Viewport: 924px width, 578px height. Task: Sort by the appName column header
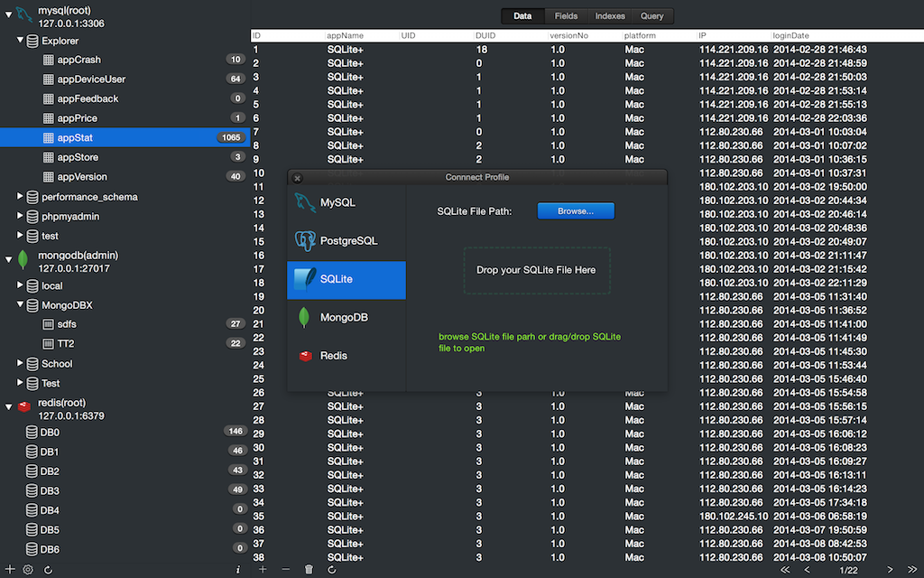pyautogui.click(x=362, y=35)
